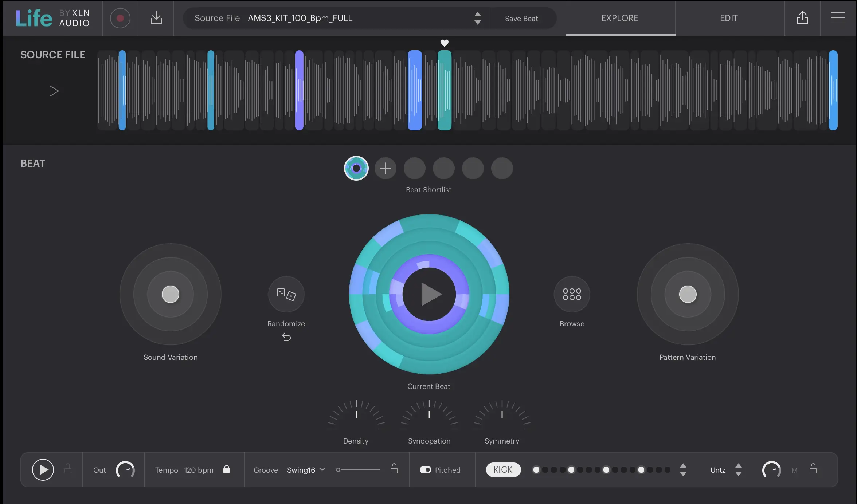Click the Randomize dice button
This screenshot has width=857, height=504.
click(x=286, y=294)
